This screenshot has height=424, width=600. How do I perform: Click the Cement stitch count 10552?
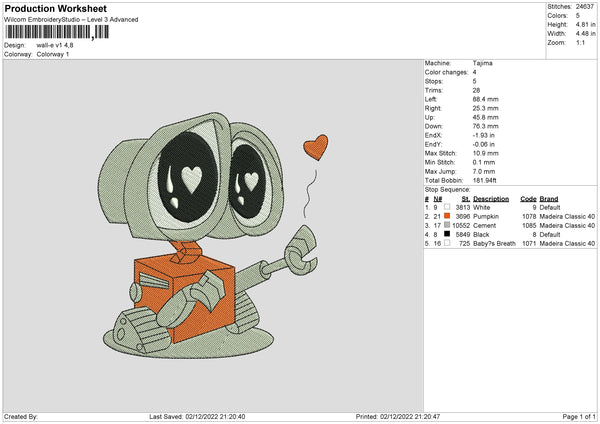pyautogui.click(x=461, y=226)
